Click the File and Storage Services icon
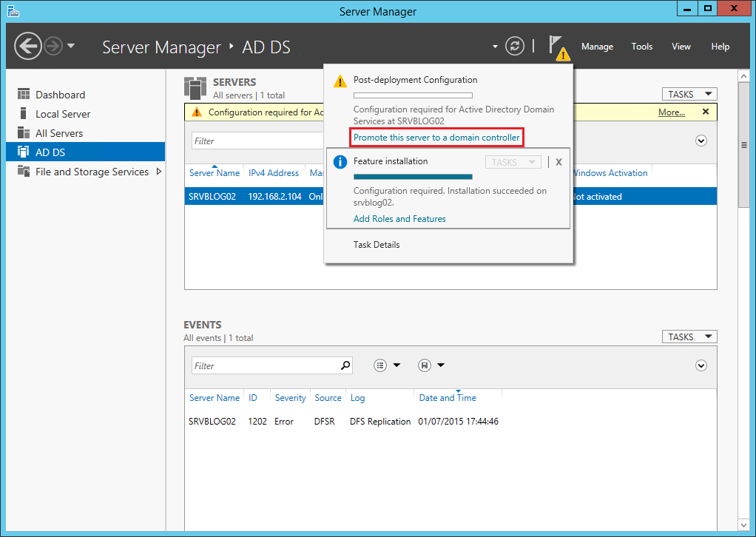 [x=23, y=171]
